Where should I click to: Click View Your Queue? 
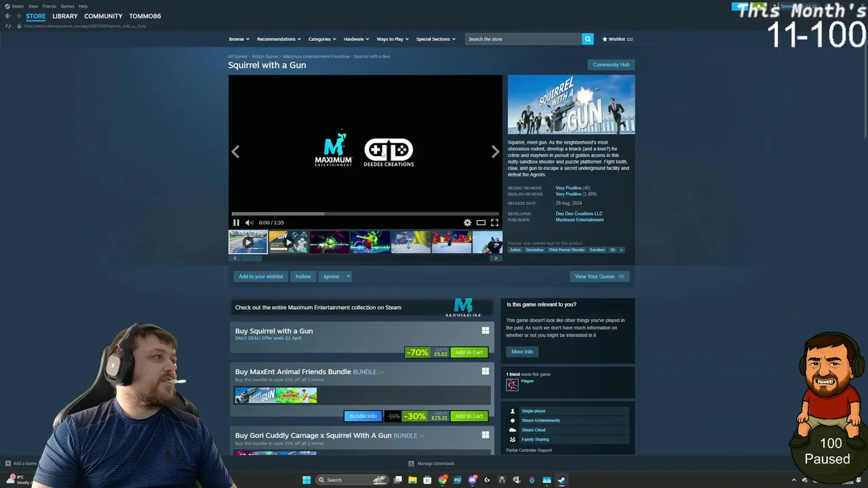pyautogui.click(x=600, y=277)
